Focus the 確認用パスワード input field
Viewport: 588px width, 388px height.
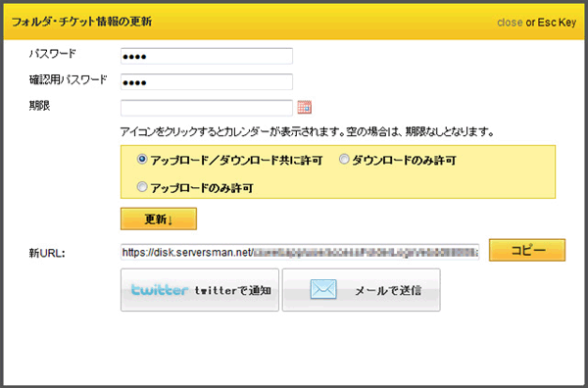(207, 82)
